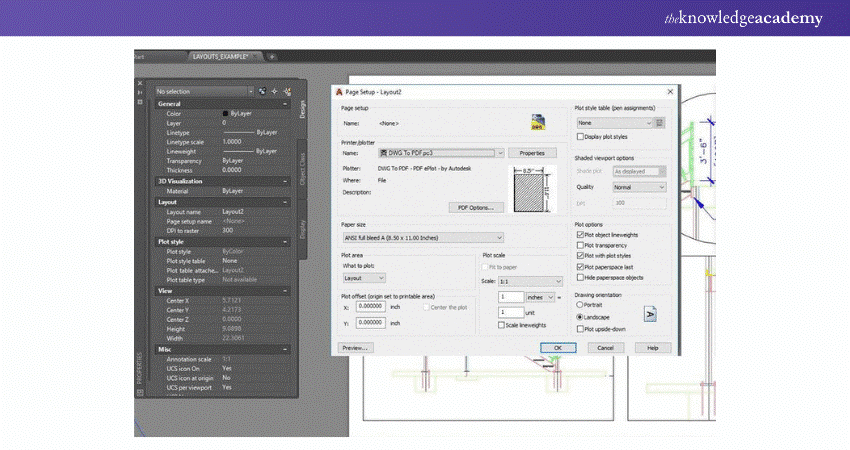
Task: Click the plot style table edit icon
Action: [x=659, y=123]
